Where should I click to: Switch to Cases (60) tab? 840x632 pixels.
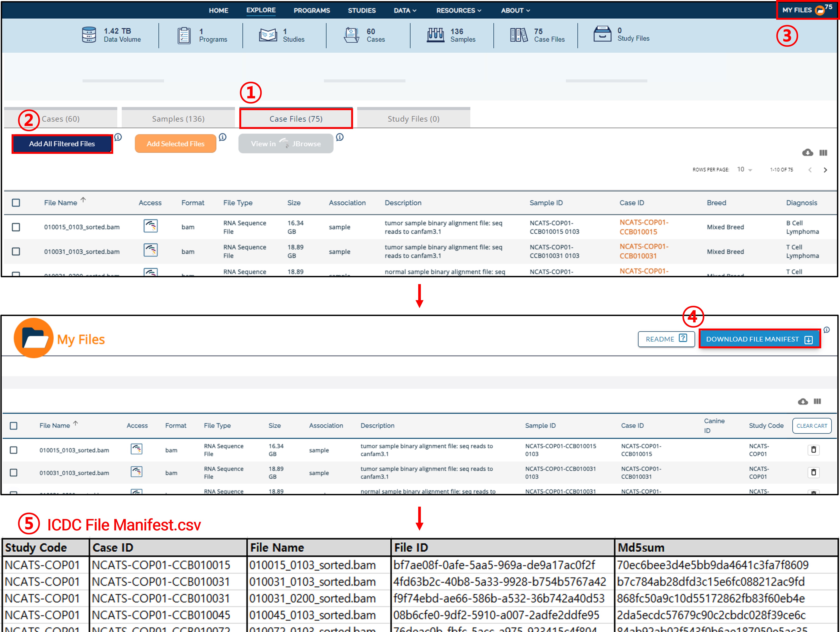[x=61, y=118]
